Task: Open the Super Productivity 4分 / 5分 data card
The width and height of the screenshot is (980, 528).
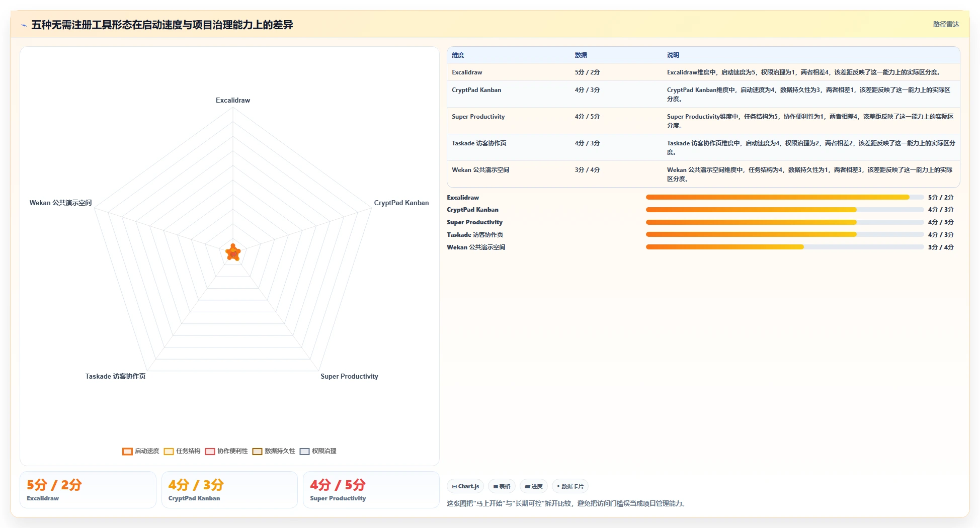Action: pyautogui.click(x=371, y=490)
